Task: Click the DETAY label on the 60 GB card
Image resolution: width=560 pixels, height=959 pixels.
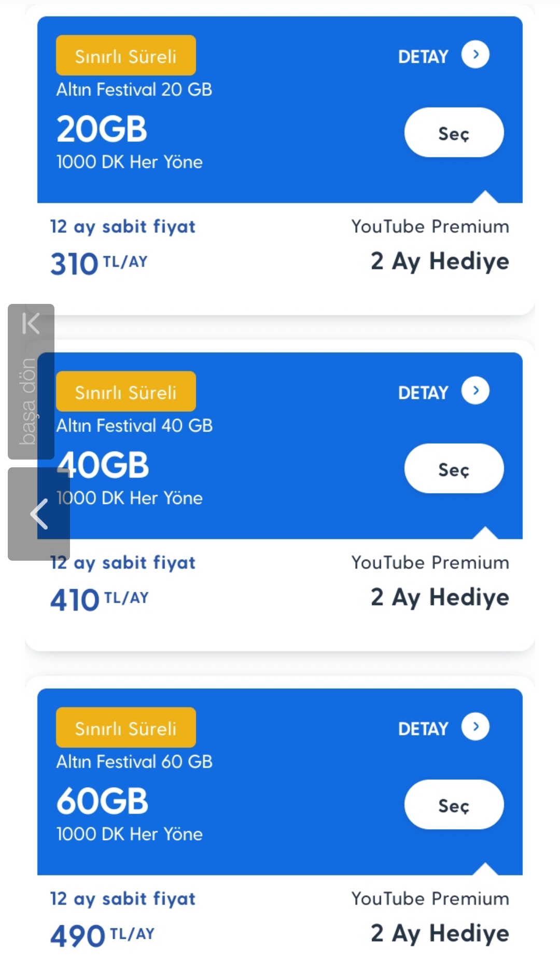Action: coord(423,729)
